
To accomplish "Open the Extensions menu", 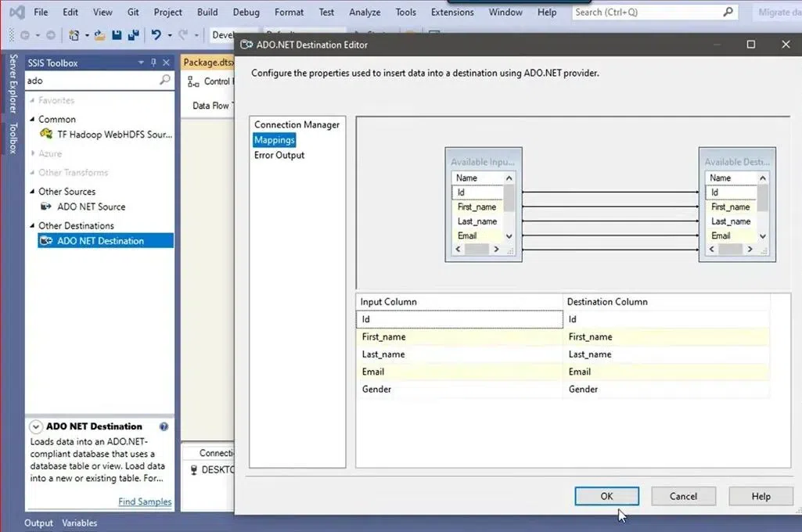I will (452, 13).
